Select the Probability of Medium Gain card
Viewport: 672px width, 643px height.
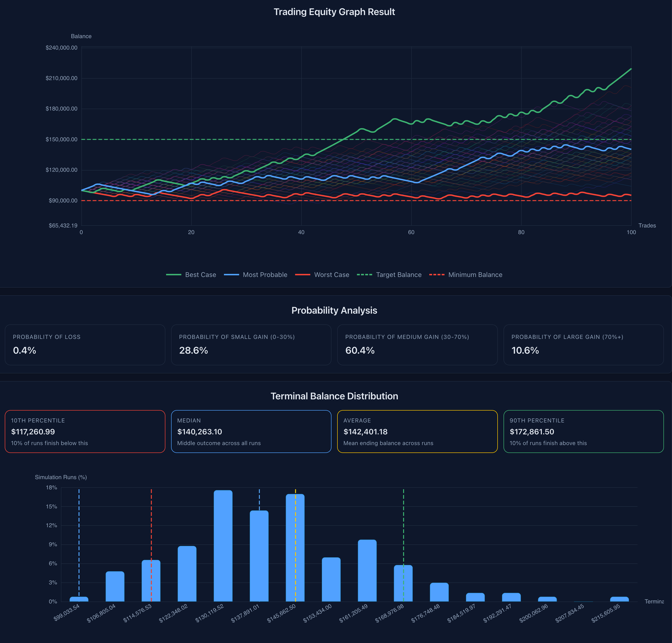pyautogui.click(x=417, y=345)
